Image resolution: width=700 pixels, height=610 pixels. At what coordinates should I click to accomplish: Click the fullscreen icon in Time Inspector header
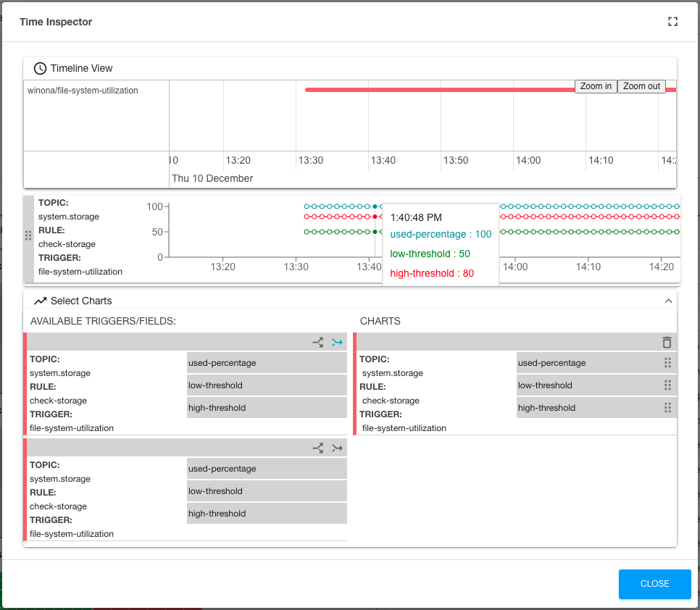tap(672, 22)
